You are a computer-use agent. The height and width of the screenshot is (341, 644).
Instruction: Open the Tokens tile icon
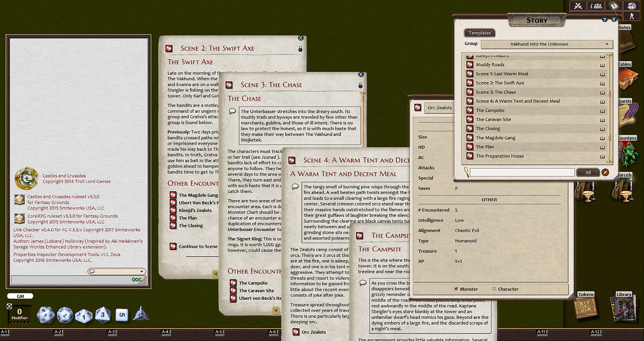586,308
